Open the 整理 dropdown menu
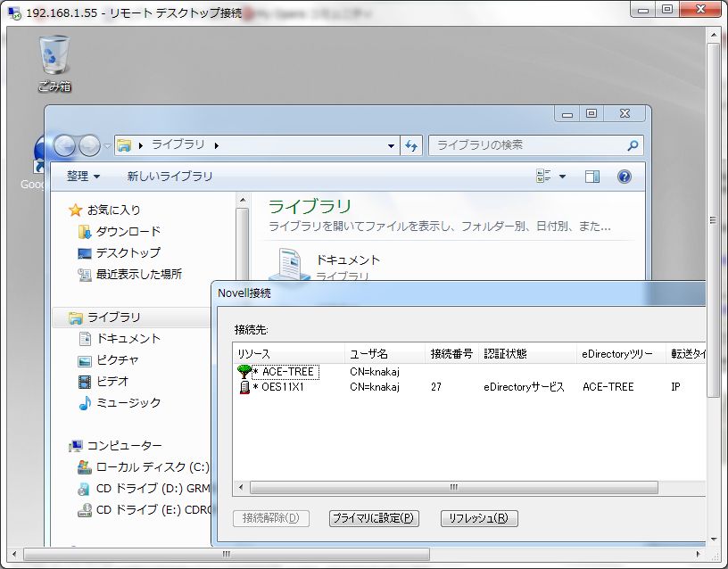This screenshot has width=728, height=569. pyautogui.click(x=83, y=177)
